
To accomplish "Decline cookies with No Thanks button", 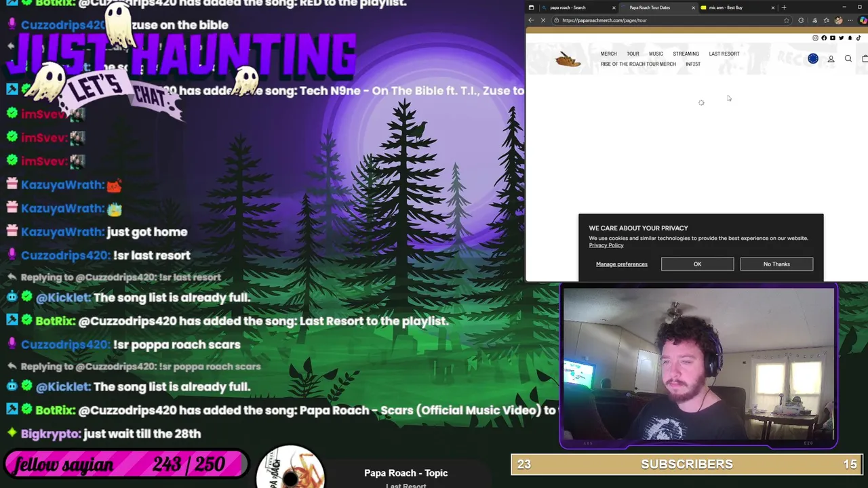I will click(x=776, y=264).
